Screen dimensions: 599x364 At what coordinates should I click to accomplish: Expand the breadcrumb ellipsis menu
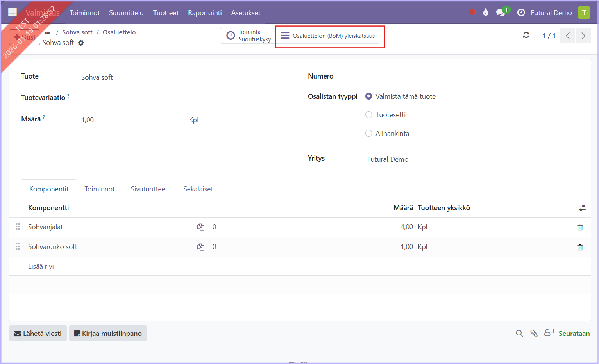(47, 32)
